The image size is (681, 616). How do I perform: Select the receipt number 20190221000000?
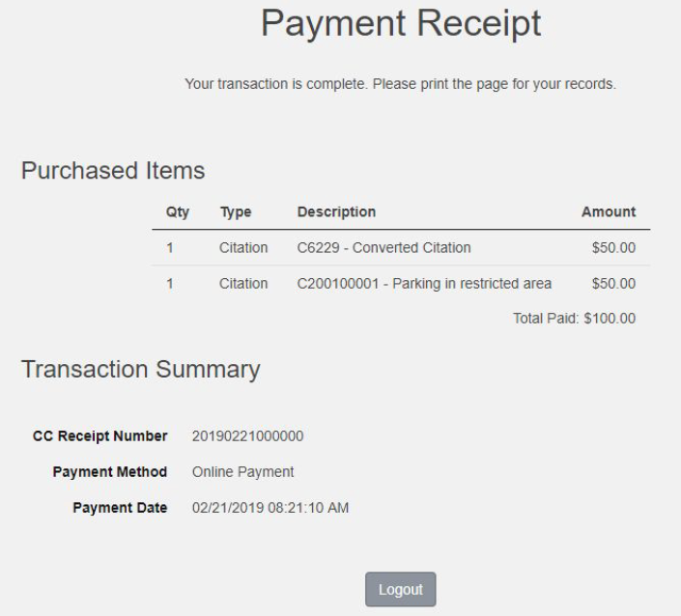241,435
